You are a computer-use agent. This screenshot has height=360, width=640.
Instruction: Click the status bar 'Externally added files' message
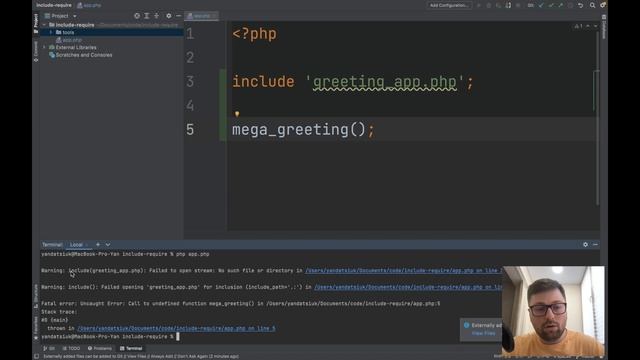[x=141, y=356]
